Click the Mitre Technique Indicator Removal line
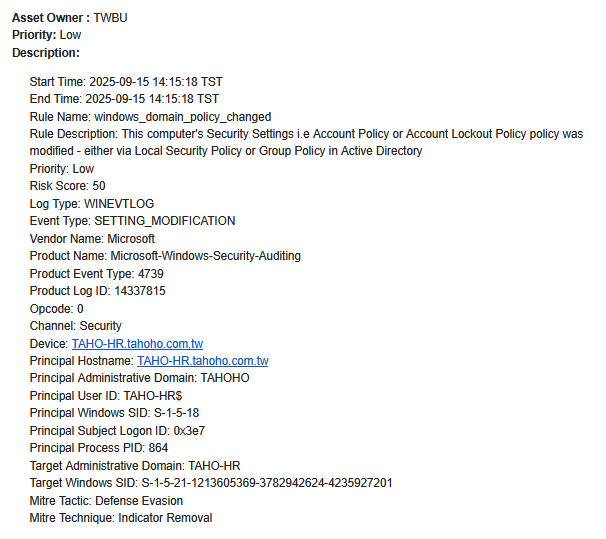Image resolution: width=606 pixels, height=539 pixels. tap(121, 518)
